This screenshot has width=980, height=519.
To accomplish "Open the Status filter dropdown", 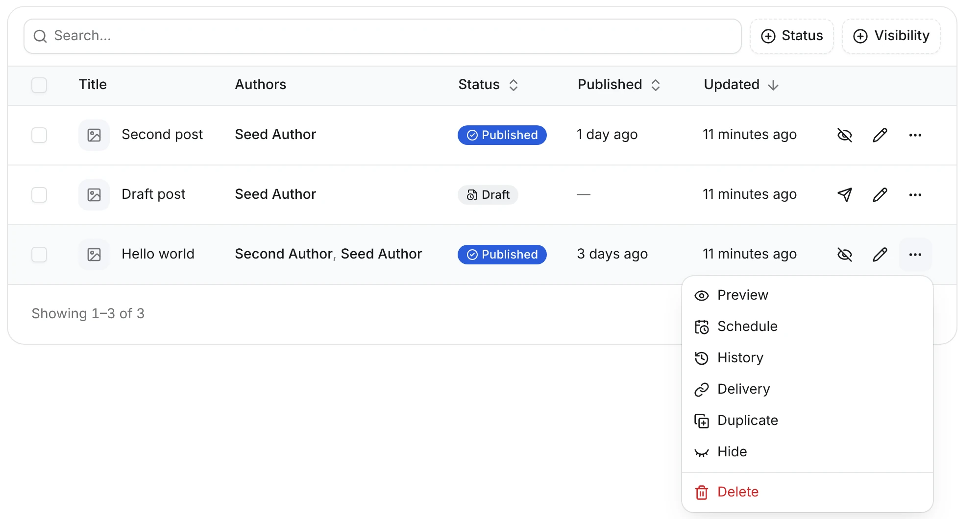I will (792, 36).
